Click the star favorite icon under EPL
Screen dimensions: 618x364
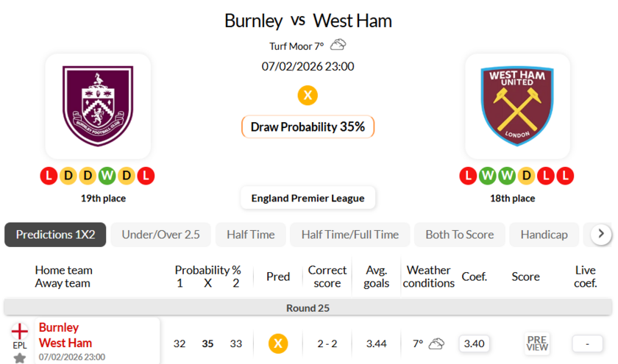[x=20, y=358]
